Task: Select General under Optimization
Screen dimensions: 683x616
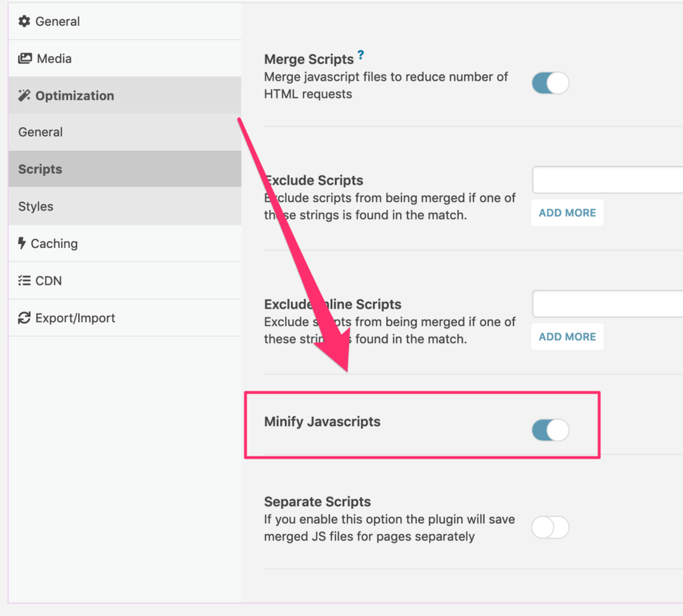Action: (40, 132)
